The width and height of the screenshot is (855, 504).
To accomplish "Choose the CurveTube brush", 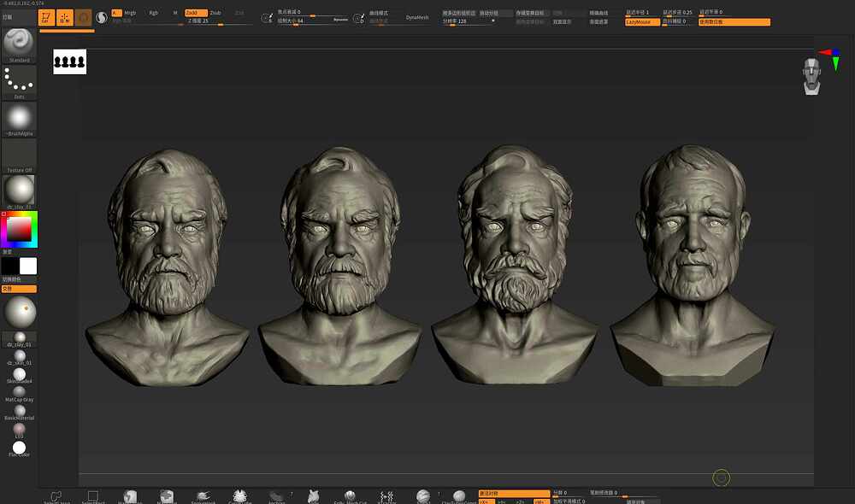I will pyautogui.click(x=240, y=497).
